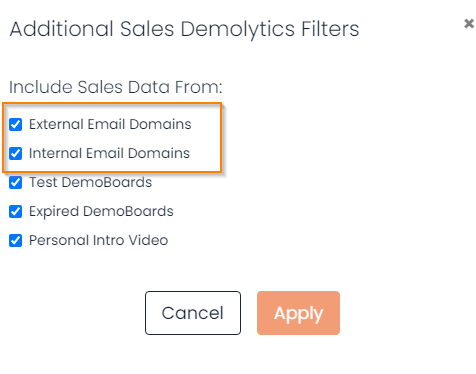
Task: Click the External Email Domains label text
Action: 110,124
